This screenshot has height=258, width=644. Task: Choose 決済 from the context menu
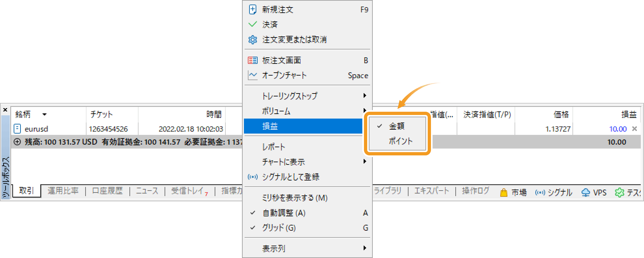pos(307,24)
